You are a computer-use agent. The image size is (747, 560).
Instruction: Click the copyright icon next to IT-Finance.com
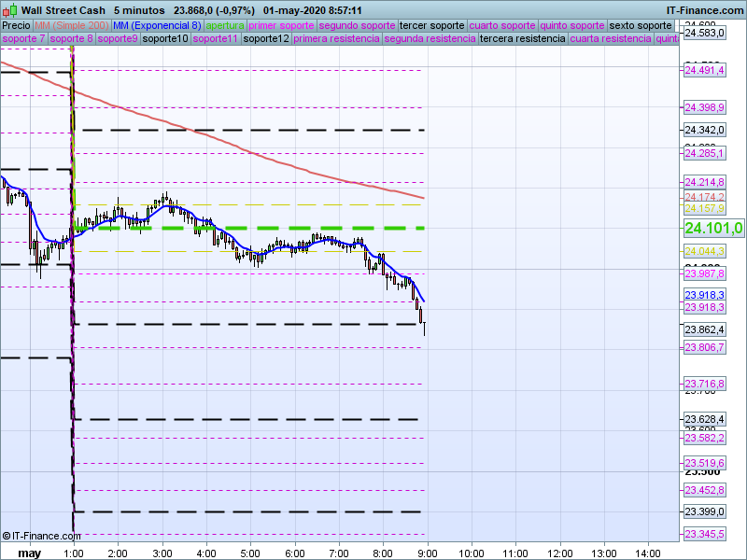pos(7,536)
